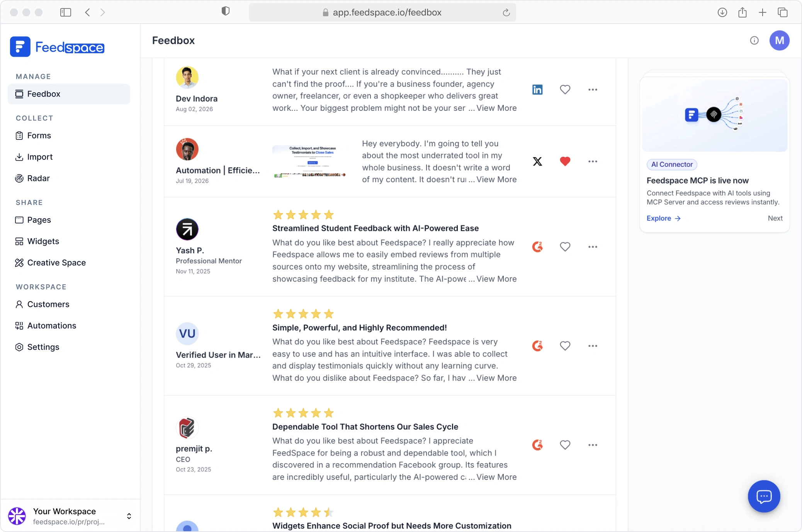Open X source icon on Automation review
The height and width of the screenshot is (532, 802).
[x=537, y=161]
